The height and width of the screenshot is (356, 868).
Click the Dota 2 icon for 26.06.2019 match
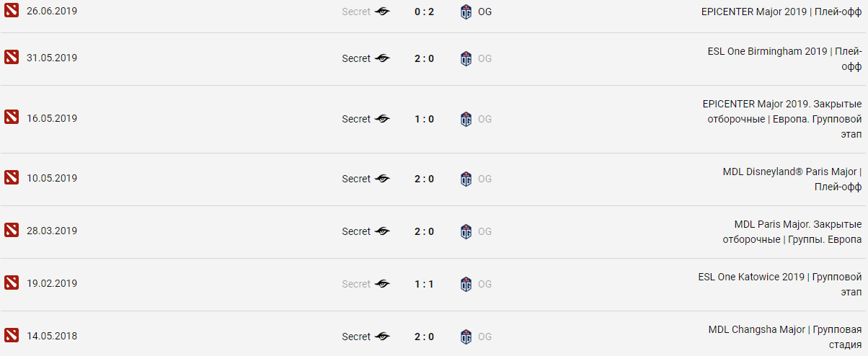click(x=11, y=12)
